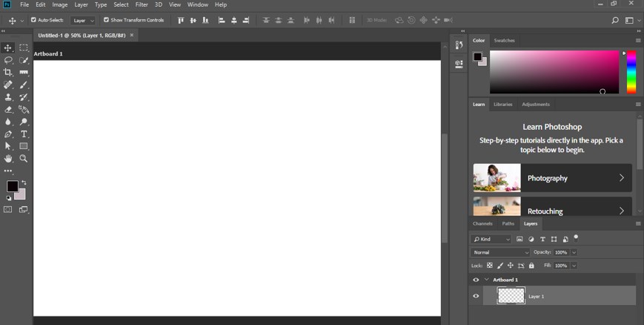
Task: Select the Pen tool
Action: pyautogui.click(x=8, y=134)
